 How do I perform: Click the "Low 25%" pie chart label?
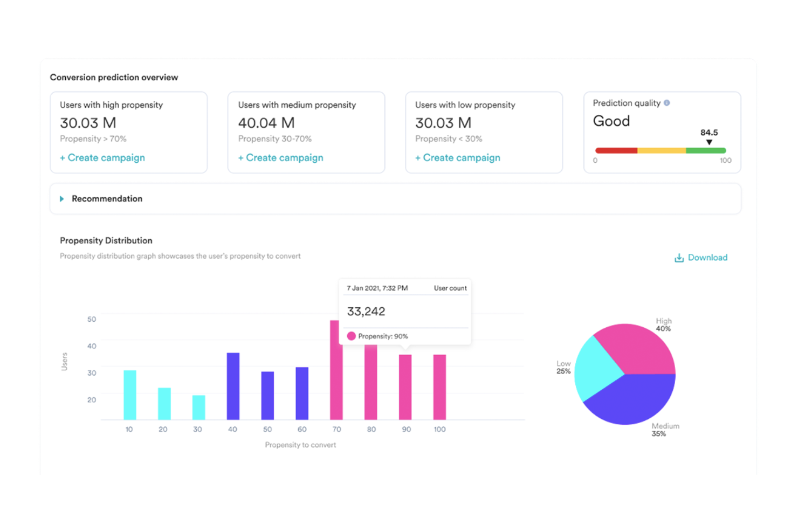coord(563,368)
